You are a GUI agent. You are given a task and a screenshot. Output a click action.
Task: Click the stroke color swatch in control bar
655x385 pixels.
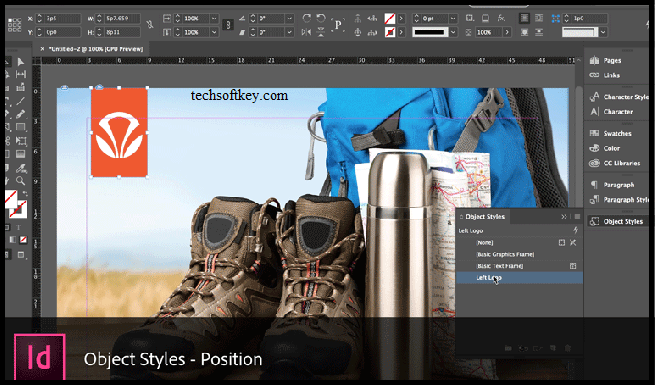click(x=389, y=32)
